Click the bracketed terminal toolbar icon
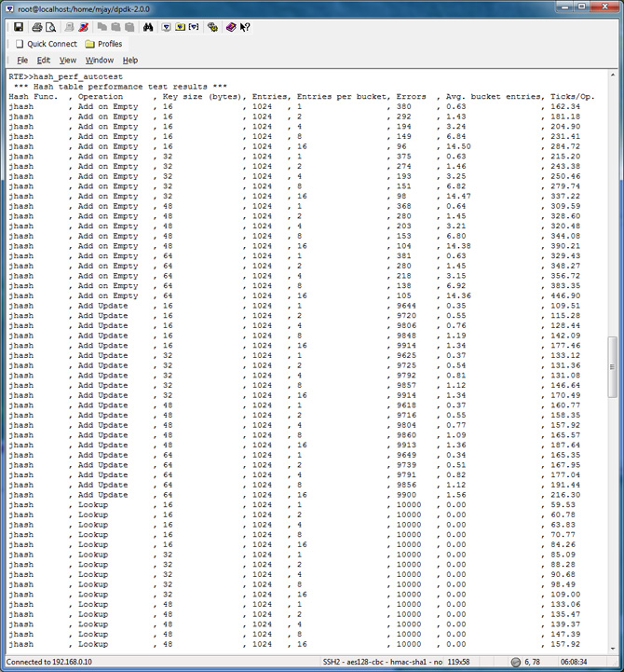624x672 pixels. (x=194, y=27)
